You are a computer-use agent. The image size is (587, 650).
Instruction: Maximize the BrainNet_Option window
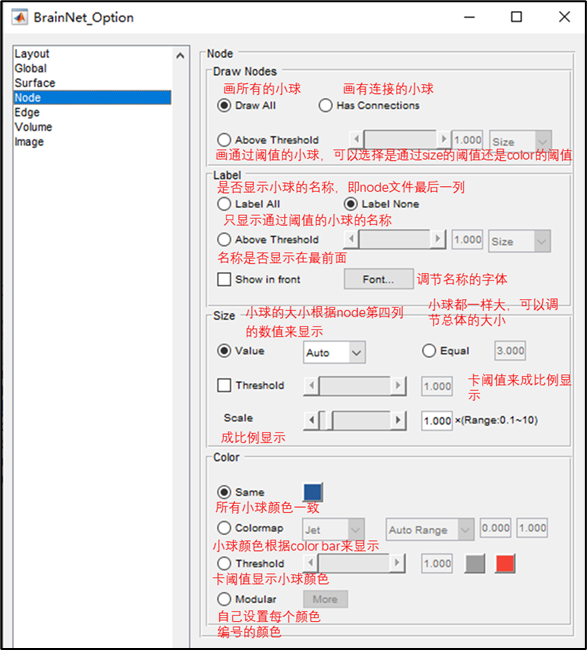pyautogui.click(x=517, y=17)
